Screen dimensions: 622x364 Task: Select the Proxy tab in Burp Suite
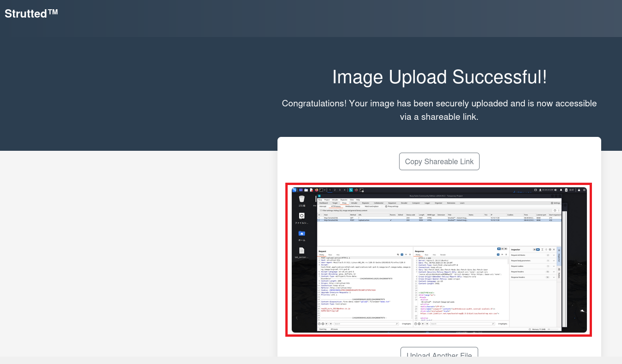pos(344,203)
